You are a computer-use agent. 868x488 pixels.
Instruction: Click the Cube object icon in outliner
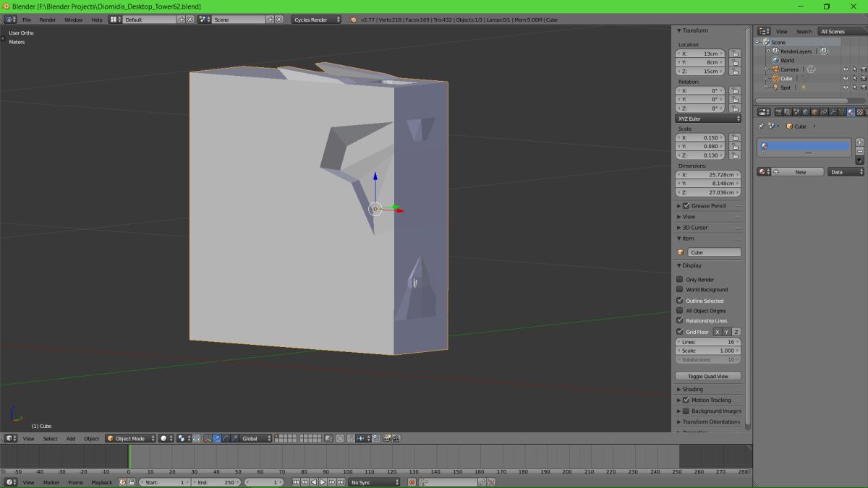[775, 78]
